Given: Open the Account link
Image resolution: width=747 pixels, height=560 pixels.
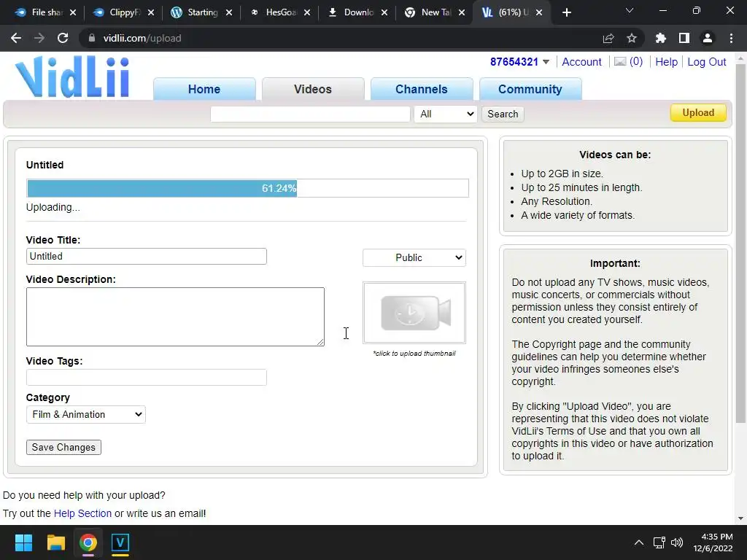Looking at the screenshot, I should [x=581, y=62].
